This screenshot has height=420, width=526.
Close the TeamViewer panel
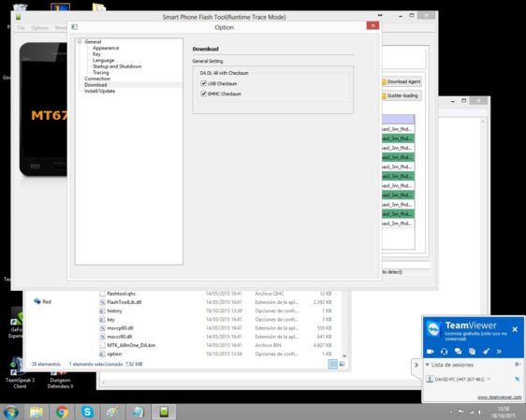click(515, 329)
